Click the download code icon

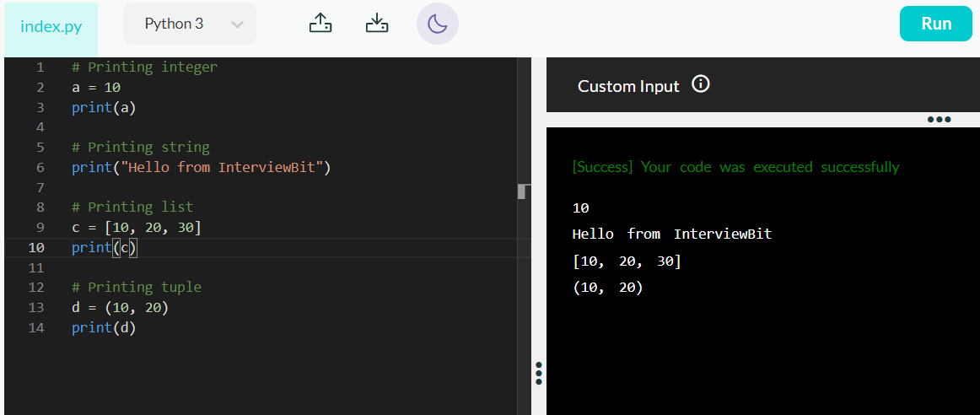(x=377, y=24)
